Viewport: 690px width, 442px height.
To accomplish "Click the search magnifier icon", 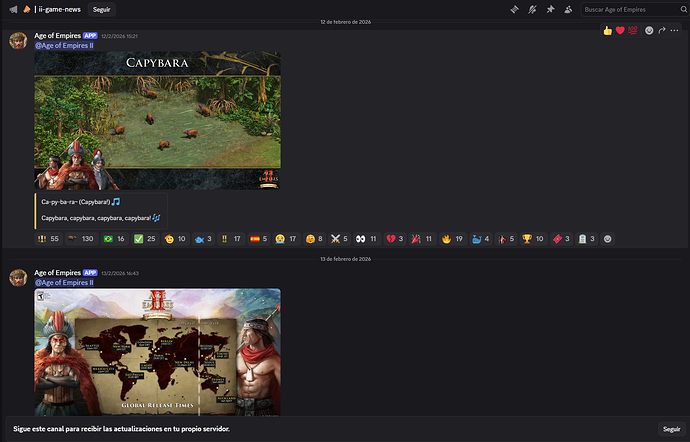I will [x=681, y=9].
